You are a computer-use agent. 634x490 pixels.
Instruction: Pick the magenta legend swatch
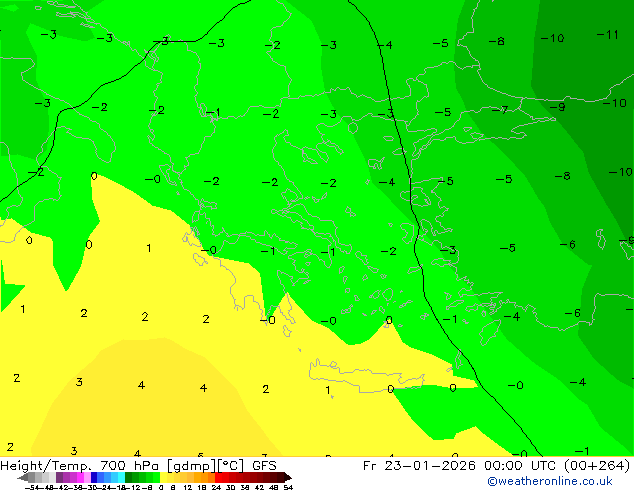point(80,477)
